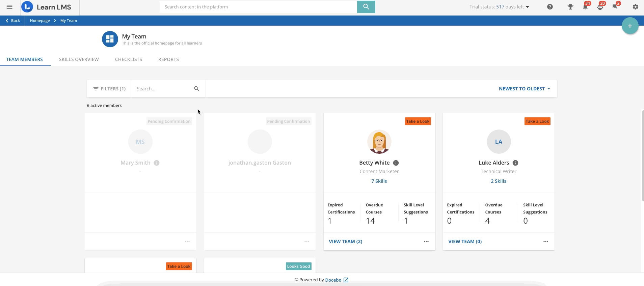The width and height of the screenshot is (644, 286).
Task: Open Newest to Oldest sort dropdown
Action: pyautogui.click(x=524, y=89)
